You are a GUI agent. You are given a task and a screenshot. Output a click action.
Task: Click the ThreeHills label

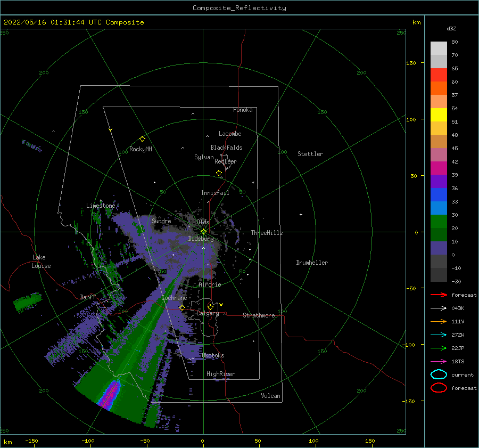point(267,233)
